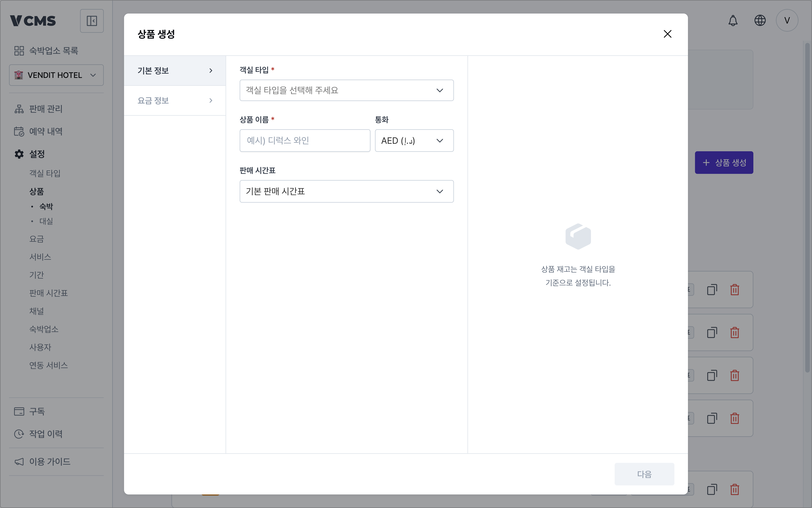Click duplicate icon on bottom product row
The image size is (812, 508).
click(x=712, y=490)
